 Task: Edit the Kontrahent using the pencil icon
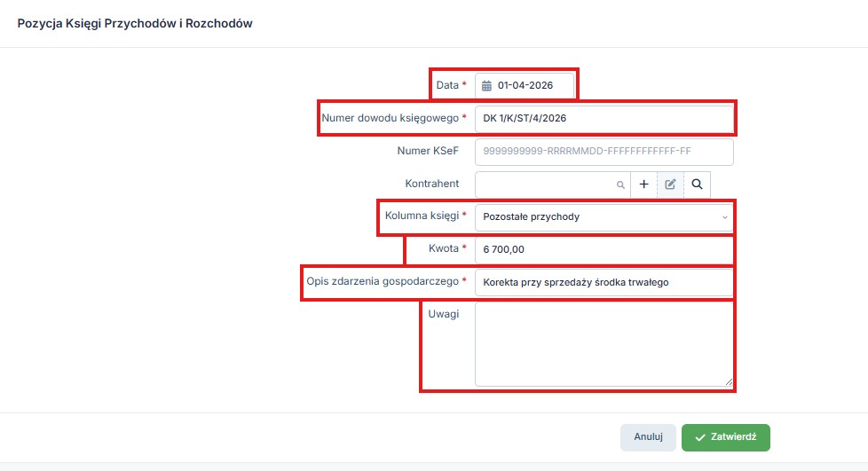(670, 184)
